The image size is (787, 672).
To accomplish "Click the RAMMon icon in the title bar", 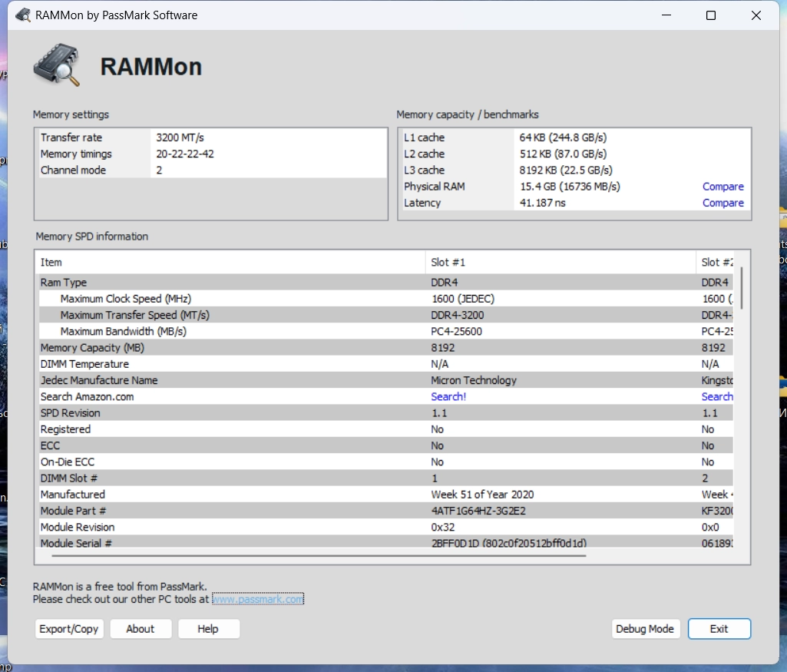I will (23, 15).
